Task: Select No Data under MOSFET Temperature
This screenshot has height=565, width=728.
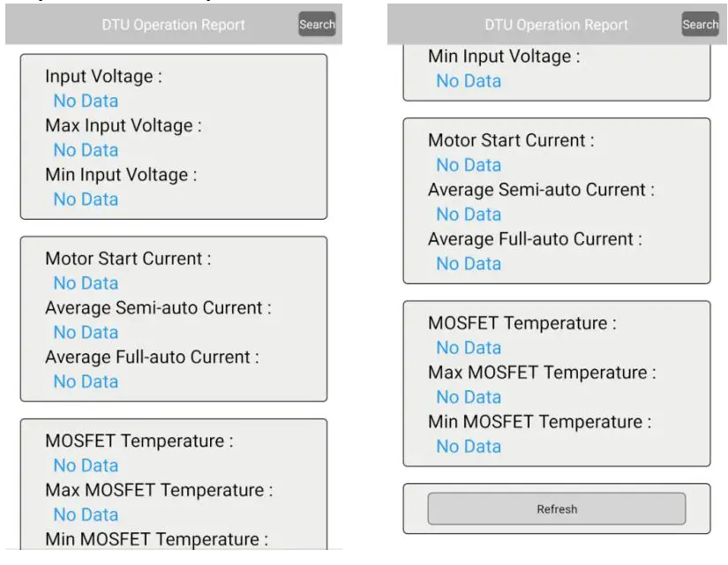Action: tap(85, 465)
